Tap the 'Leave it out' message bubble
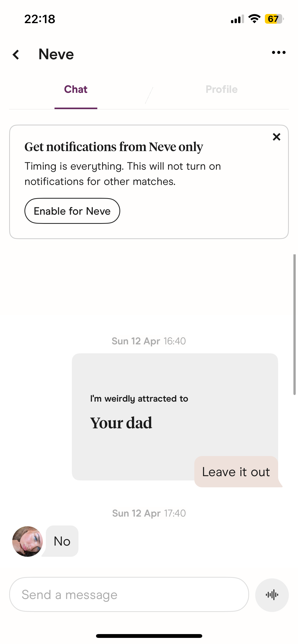The image size is (298, 644). (236, 472)
